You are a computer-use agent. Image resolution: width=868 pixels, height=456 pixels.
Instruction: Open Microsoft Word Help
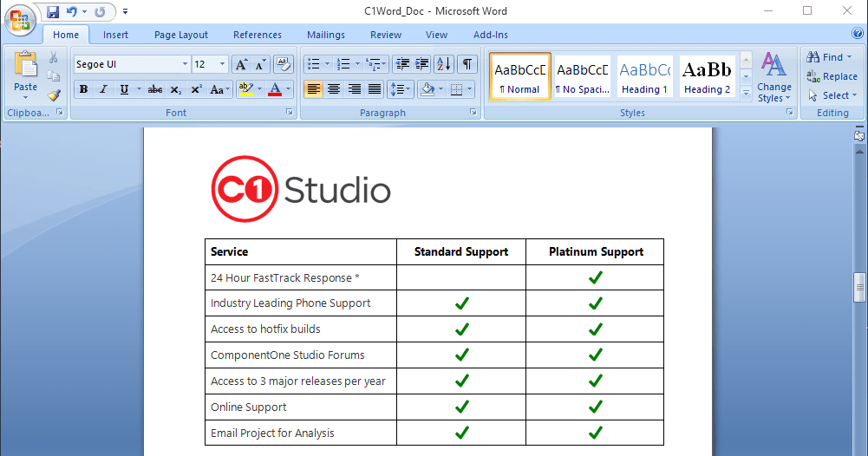click(858, 34)
